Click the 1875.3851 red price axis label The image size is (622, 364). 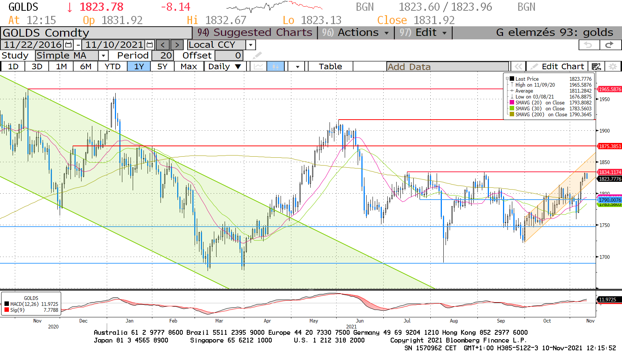[x=610, y=146]
